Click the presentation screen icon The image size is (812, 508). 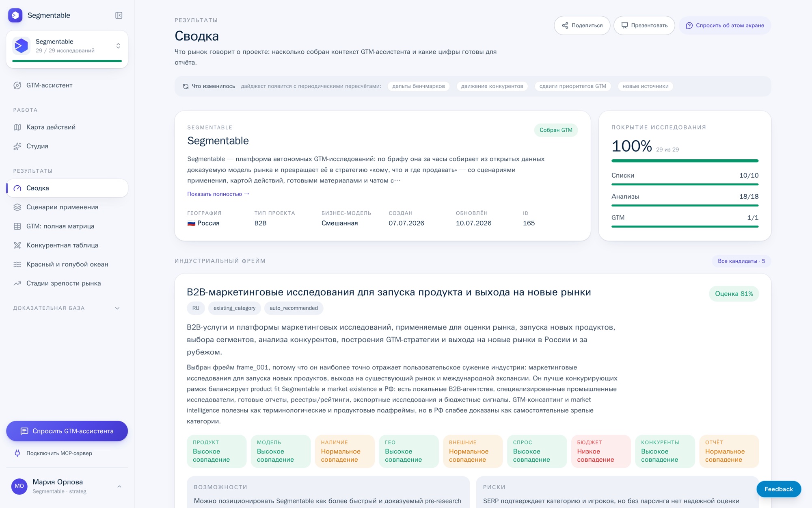tap(624, 26)
